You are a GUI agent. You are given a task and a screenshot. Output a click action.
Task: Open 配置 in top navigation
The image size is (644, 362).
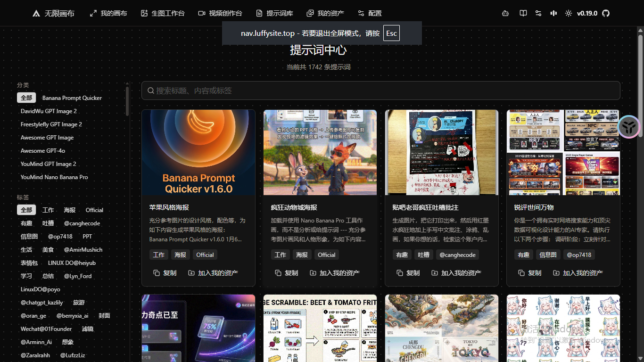[370, 13]
